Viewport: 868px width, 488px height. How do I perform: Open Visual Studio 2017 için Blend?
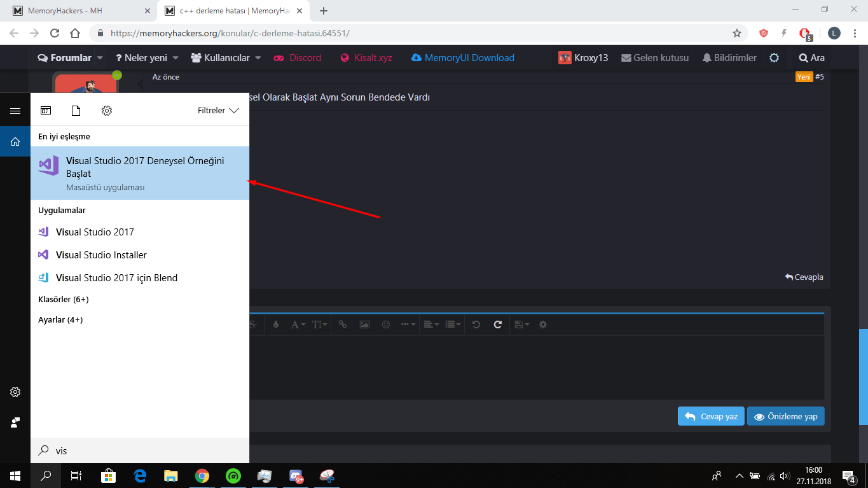click(x=140, y=278)
